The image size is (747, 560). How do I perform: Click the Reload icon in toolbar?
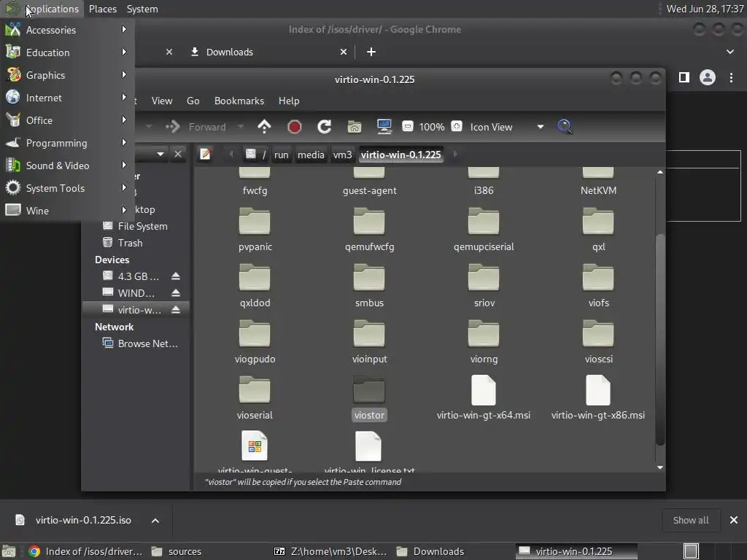325,127
